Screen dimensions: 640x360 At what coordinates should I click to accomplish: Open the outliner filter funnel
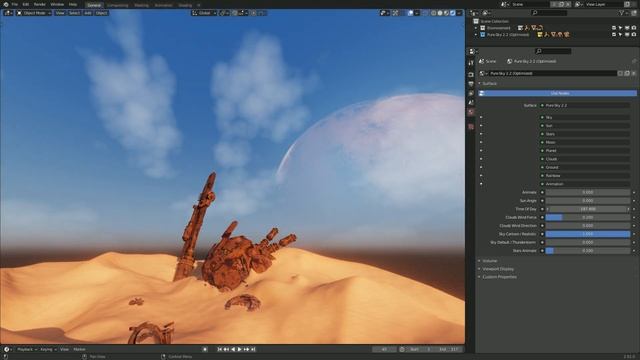[x=623, y=13]
